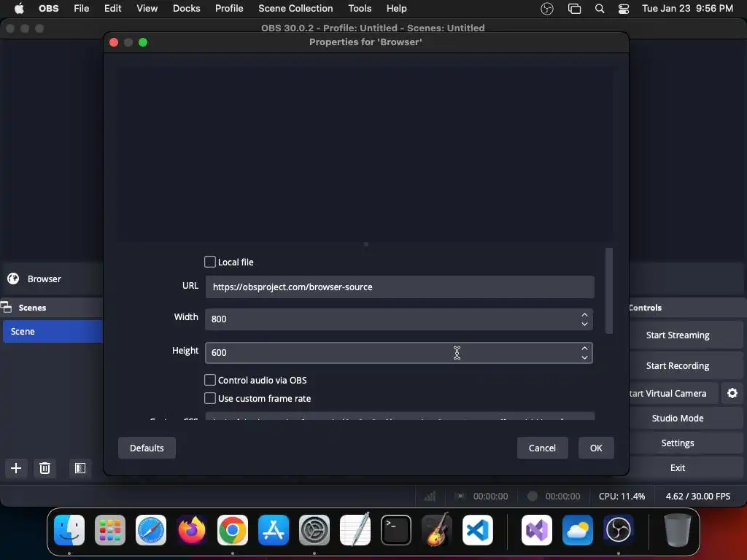
Task: Enable Use custom frame rate checkbox
Action: tap(209, 398)
